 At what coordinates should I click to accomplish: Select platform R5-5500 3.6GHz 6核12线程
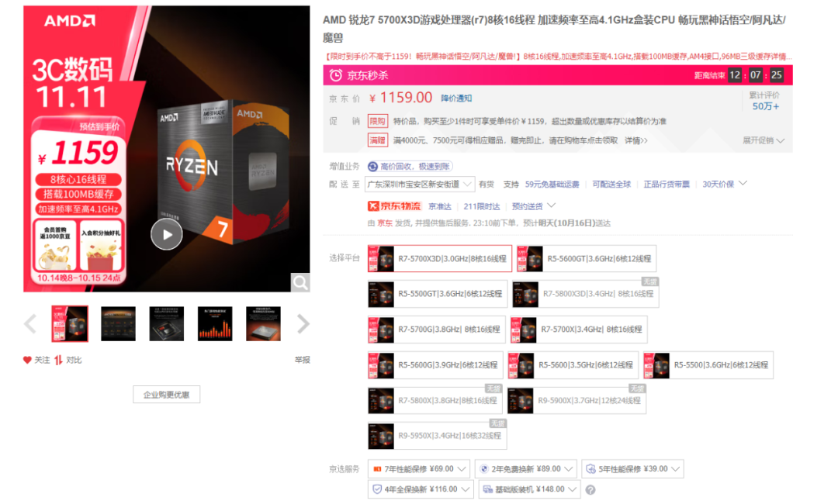[x=708, y=365]
